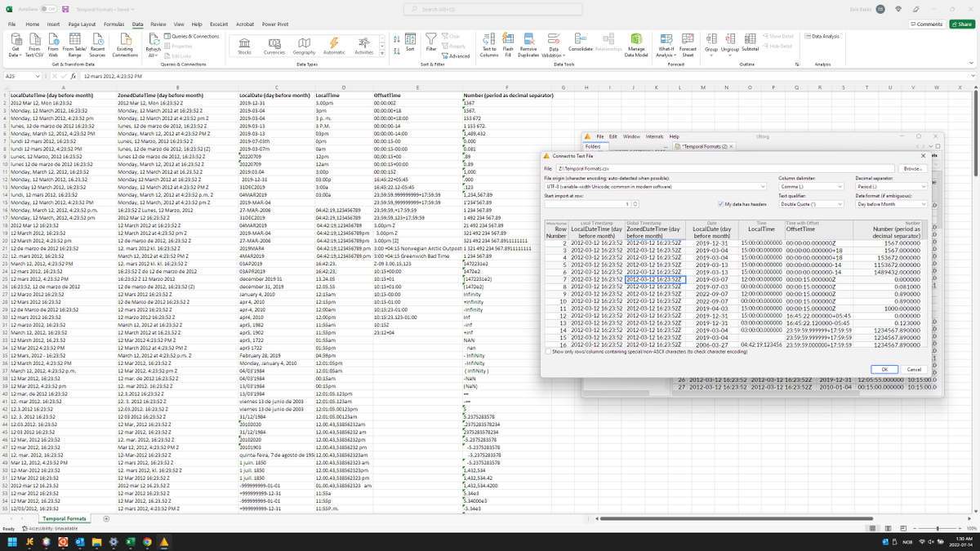Click the Subtotal icon

point(750,42)
